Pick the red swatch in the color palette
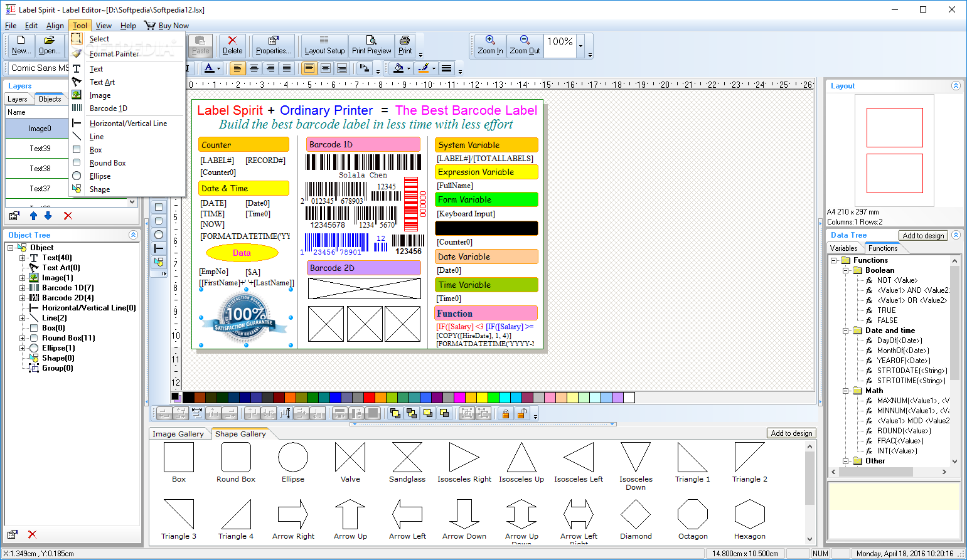The image size is (967, 560). tap(369, 398)
